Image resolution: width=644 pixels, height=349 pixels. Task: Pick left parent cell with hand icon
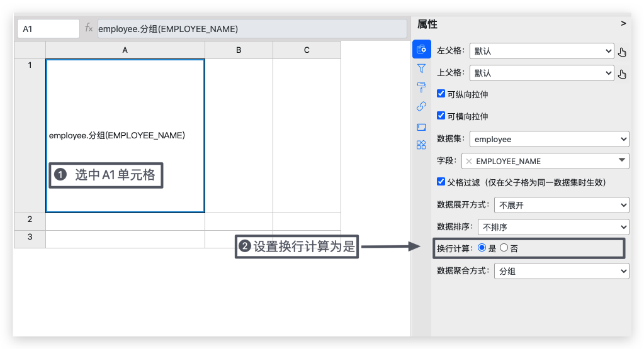[x=622, y=52]
